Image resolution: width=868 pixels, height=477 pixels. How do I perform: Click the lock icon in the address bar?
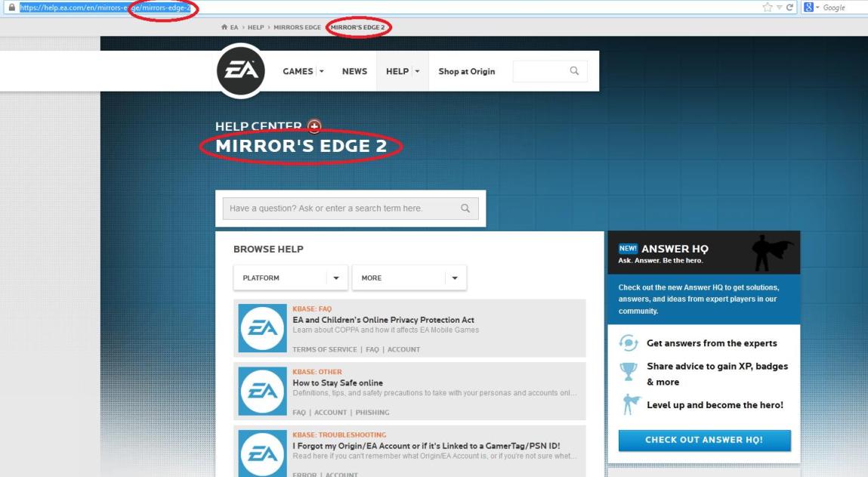pyautogui.click(x=11, y=8)
